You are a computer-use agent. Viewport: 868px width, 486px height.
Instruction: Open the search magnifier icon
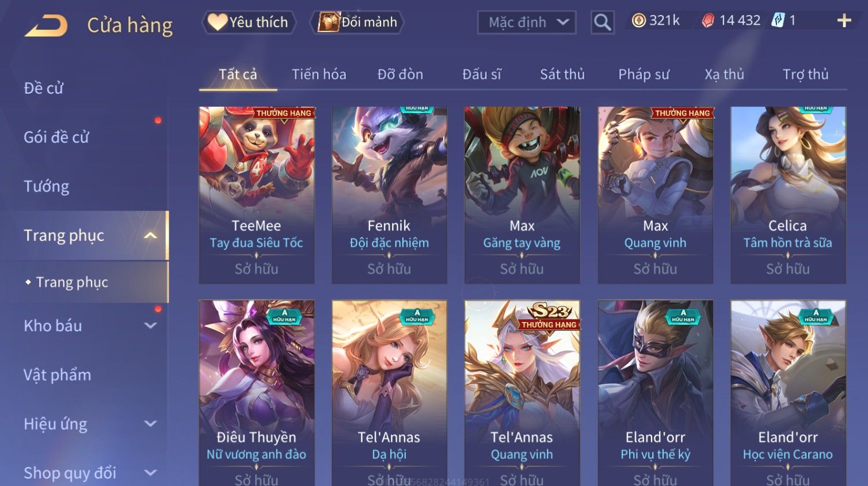click(602, 22)
